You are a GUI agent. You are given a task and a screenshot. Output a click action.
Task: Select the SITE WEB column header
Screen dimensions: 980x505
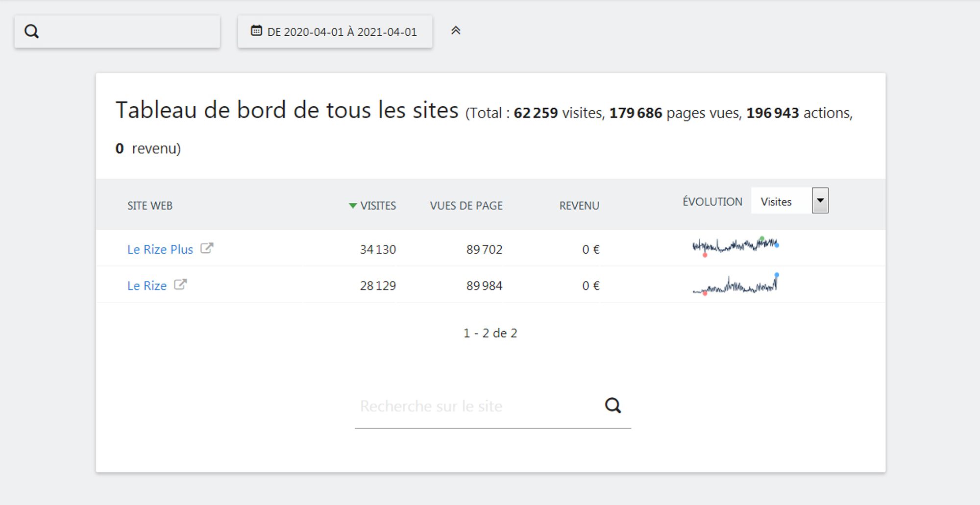tap(149, 206)
